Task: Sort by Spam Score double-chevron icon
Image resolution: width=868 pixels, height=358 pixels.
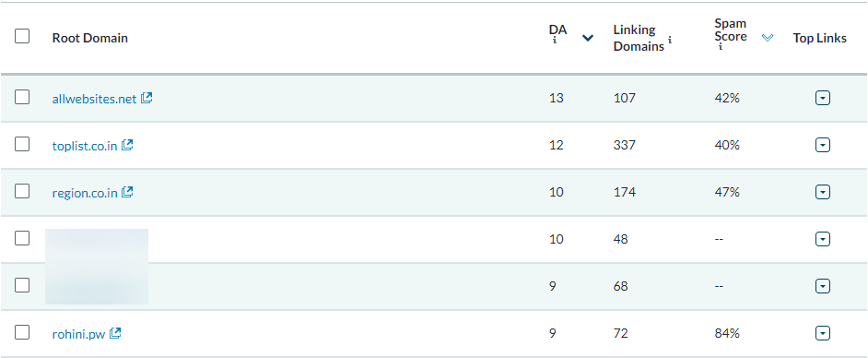Action: pyautogui.click(x=768, y=38)
